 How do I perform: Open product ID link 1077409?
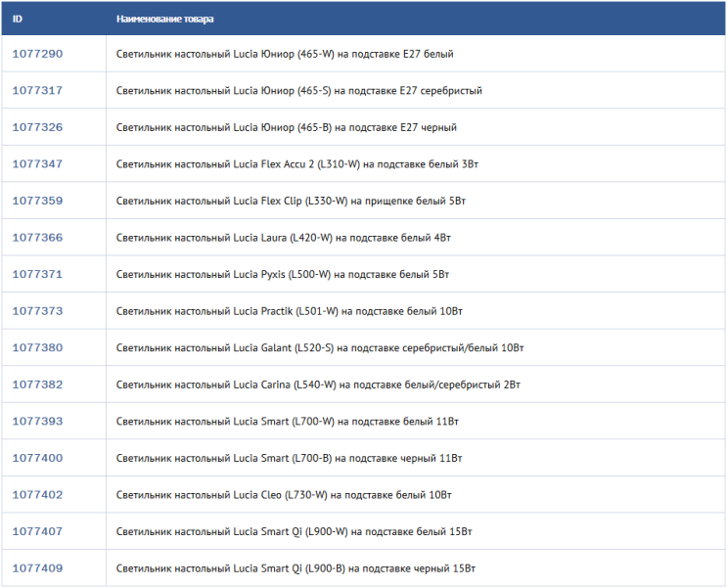[37, 568]
